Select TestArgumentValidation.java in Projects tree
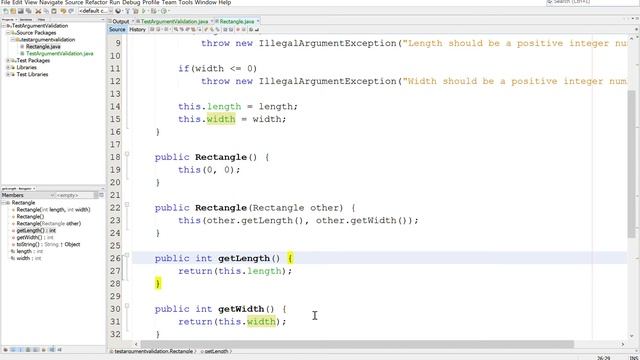Screen dimensions: 640x360 60,53
